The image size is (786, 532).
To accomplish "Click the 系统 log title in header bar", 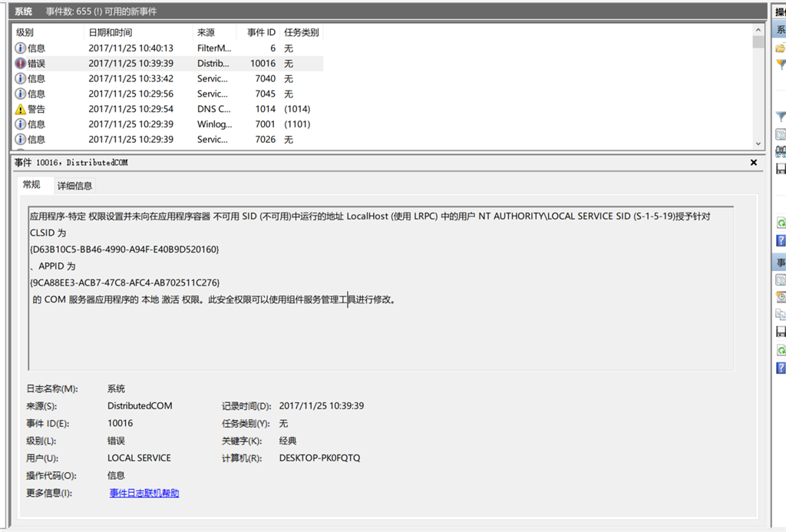I will pyautogui.click(x=23, y=11).
